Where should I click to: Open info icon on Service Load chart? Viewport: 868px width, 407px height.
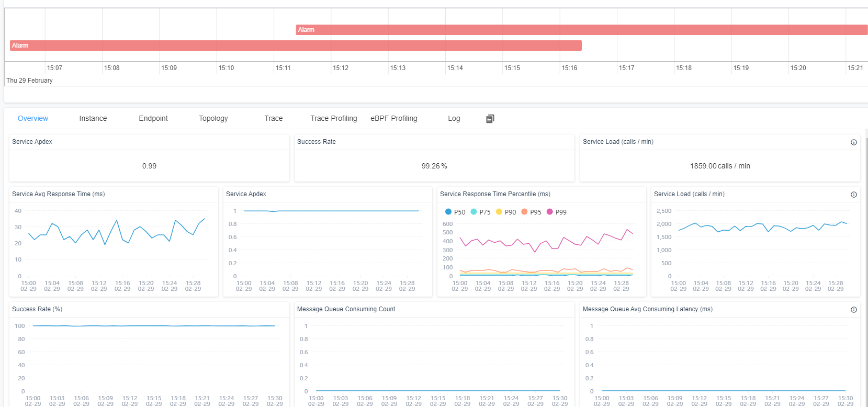tap(854, 195)
